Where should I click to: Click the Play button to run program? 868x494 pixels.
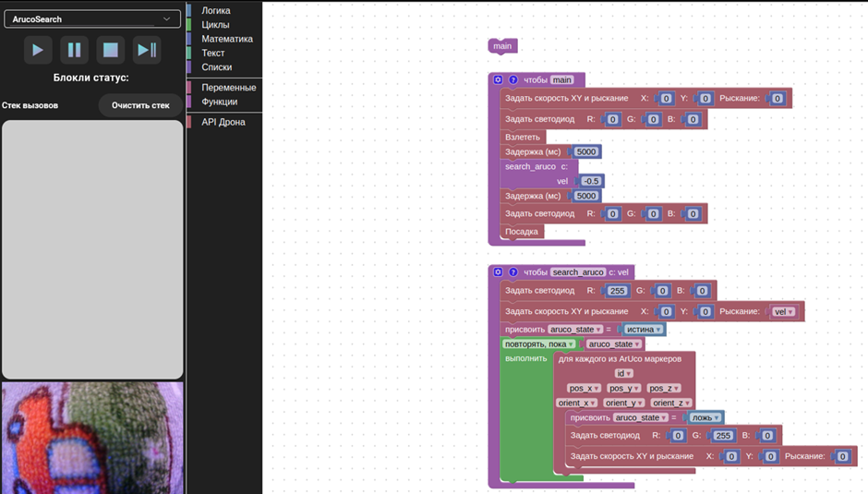(37, 50)
